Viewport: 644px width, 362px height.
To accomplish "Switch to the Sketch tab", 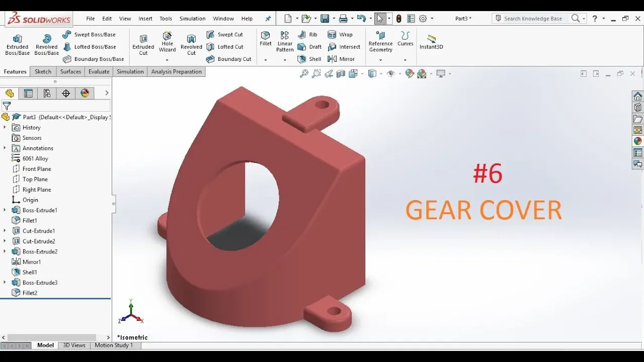I will pos(43,71).
